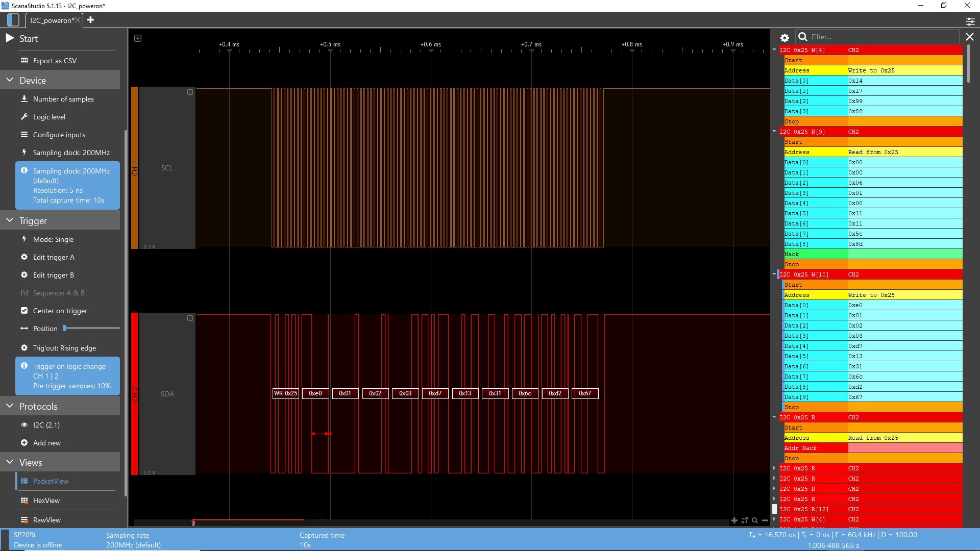Click the packet view settings gear icon
This screenshot has height=551, width=980.
[x=785, y=38]
